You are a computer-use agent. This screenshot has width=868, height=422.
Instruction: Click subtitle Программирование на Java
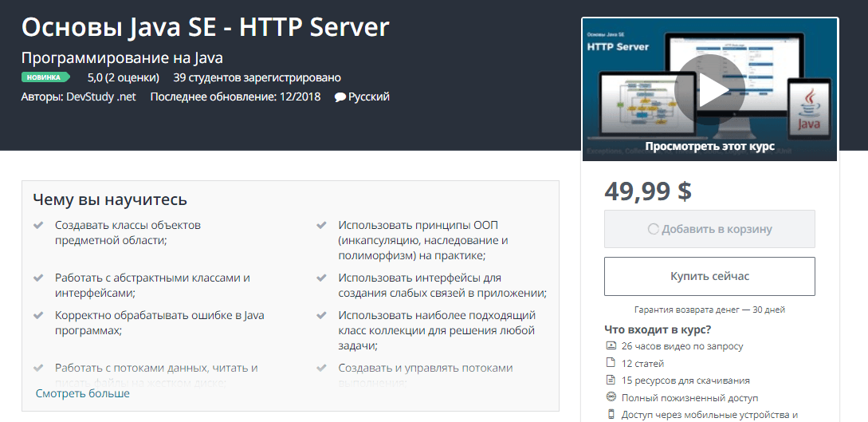(122, 58)
